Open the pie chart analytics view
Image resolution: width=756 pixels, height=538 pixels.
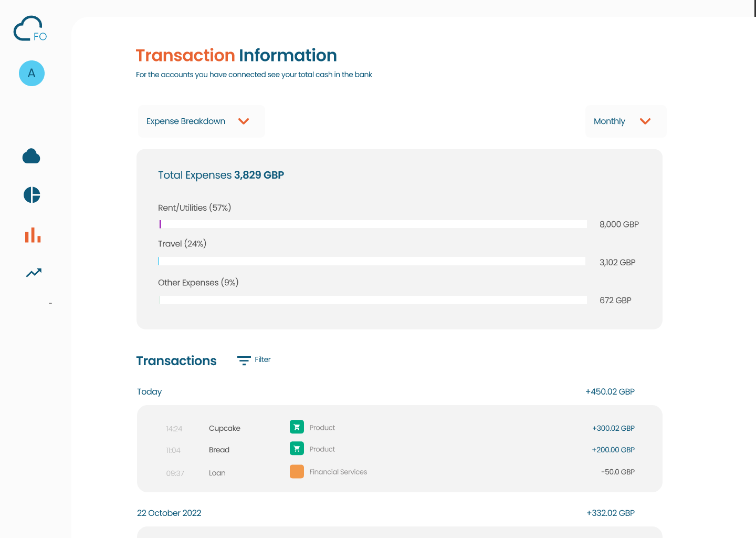tap(31, 194)
